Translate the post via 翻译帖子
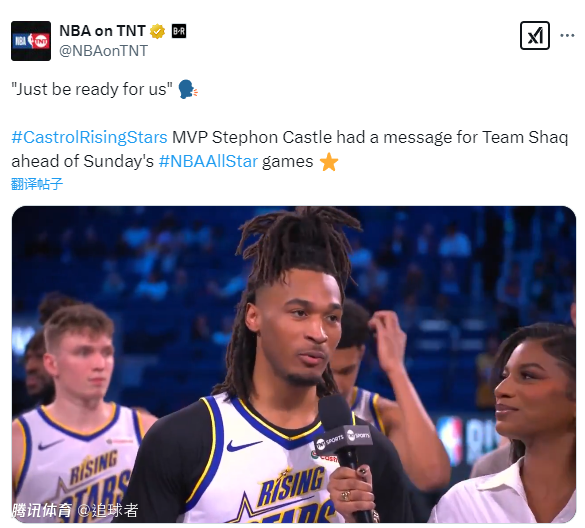This screenshot has width=585, height=528. [x=37, y=184]
